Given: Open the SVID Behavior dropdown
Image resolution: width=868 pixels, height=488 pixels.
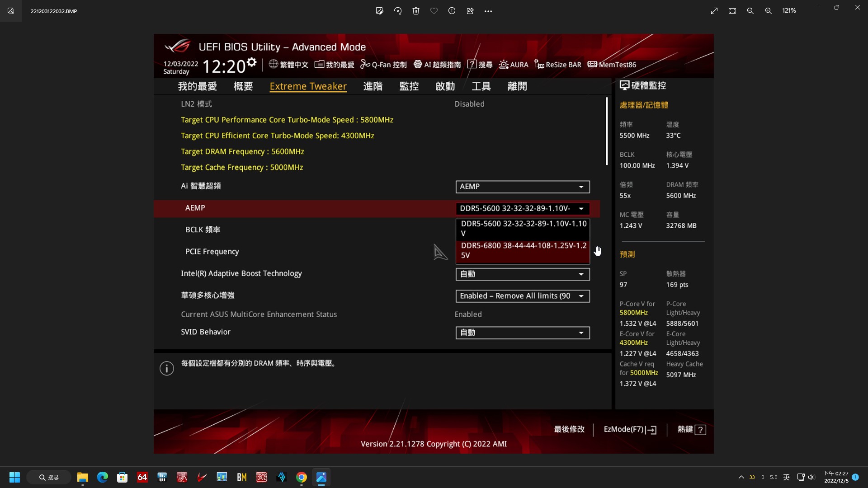Looking at the screenshot, I should [523, 333].
